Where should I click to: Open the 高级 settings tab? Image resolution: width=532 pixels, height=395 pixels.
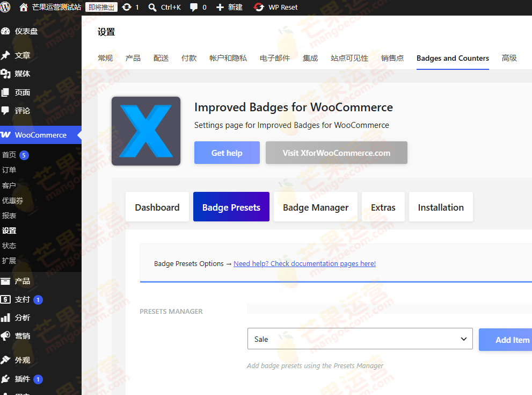click(509, 58)
